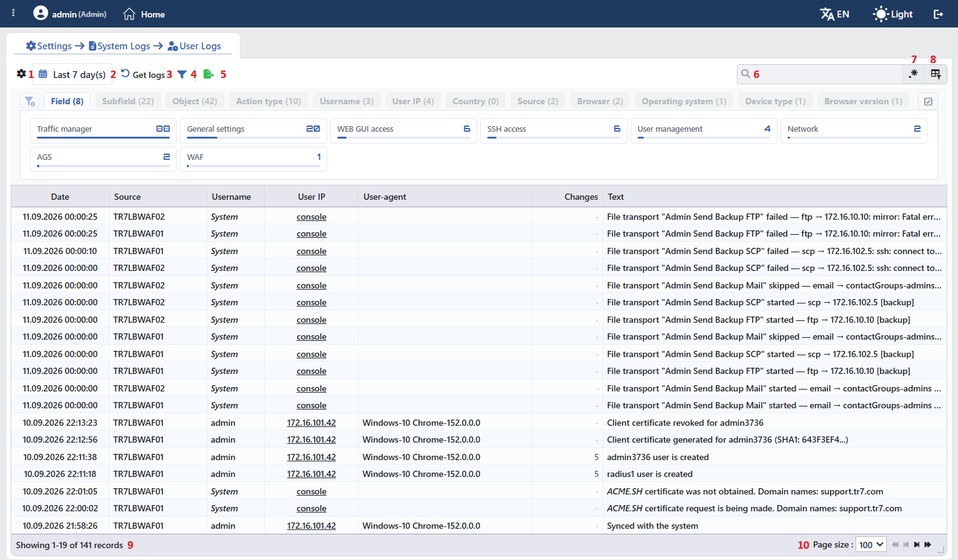The image size is (958, 560).
Task: Filter by Network field
Action: [854, 130]
